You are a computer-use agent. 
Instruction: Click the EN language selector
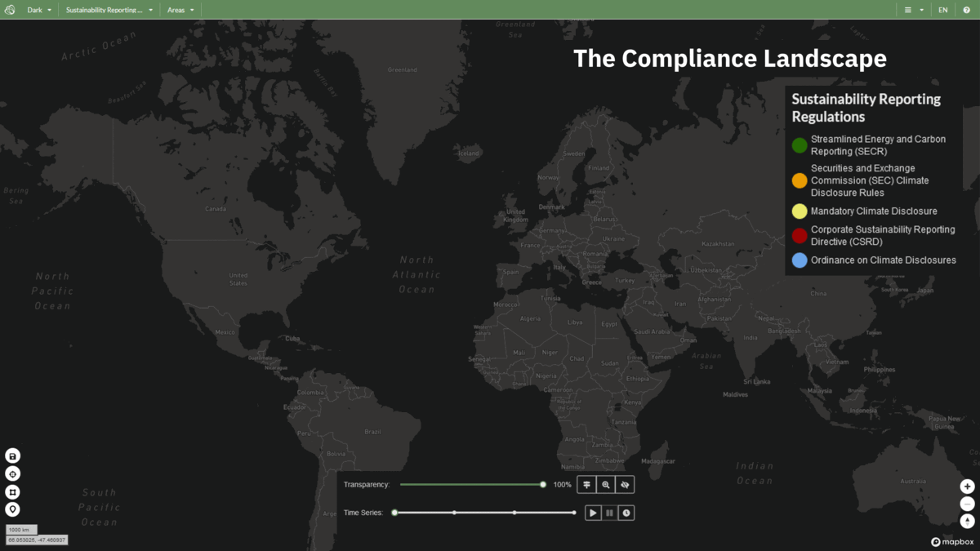click(942, 10)
